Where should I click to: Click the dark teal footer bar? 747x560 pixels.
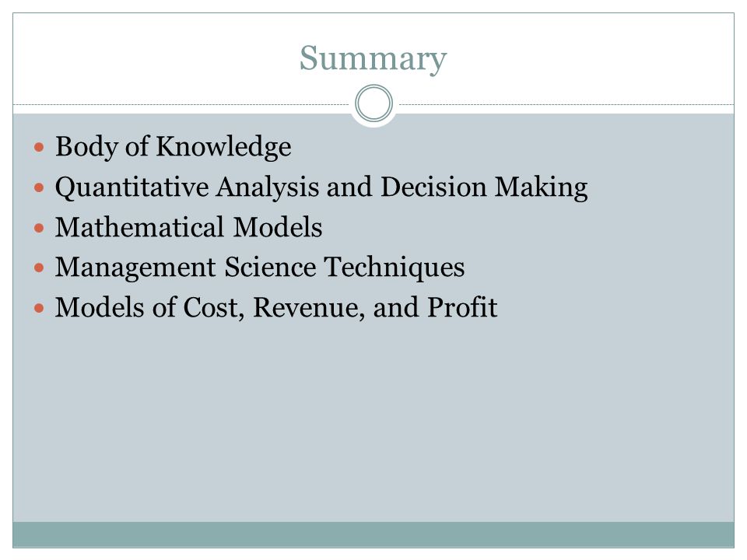click(x=373, y=534)
